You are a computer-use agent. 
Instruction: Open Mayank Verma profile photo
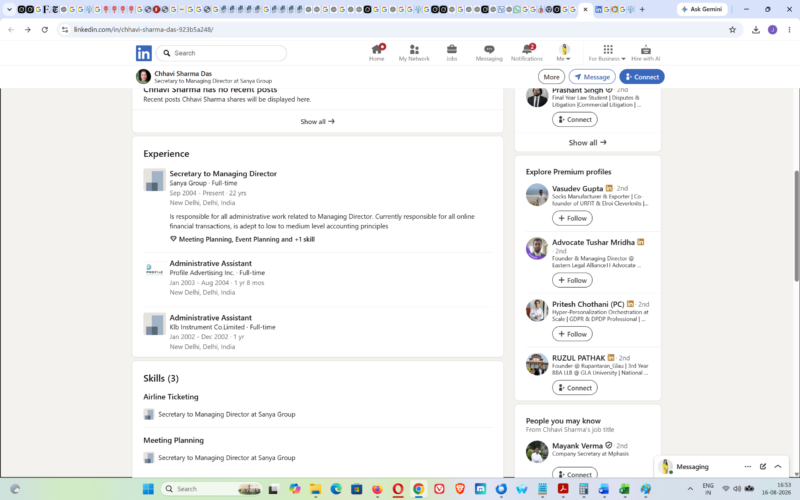point(537,452)
